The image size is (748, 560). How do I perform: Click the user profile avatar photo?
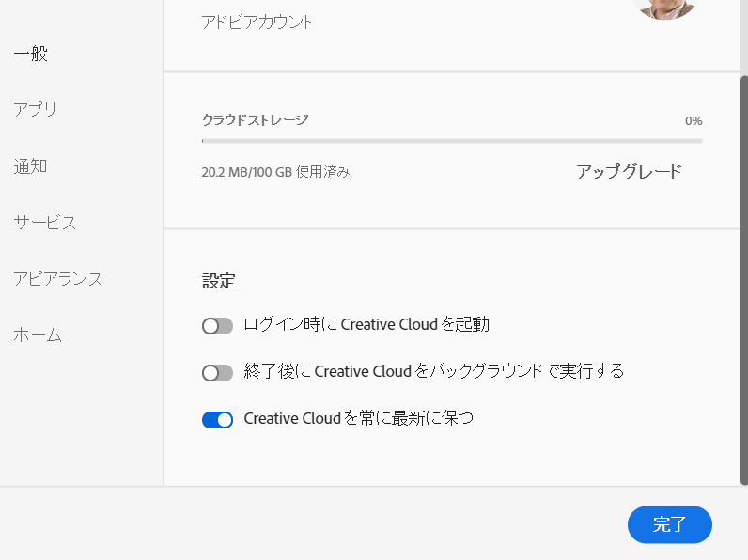665,8
